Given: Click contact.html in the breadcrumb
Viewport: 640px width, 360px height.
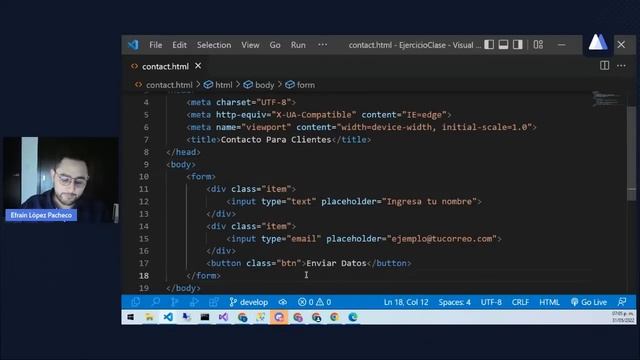Looking at the screenshot, I should [x=169, y=85].
